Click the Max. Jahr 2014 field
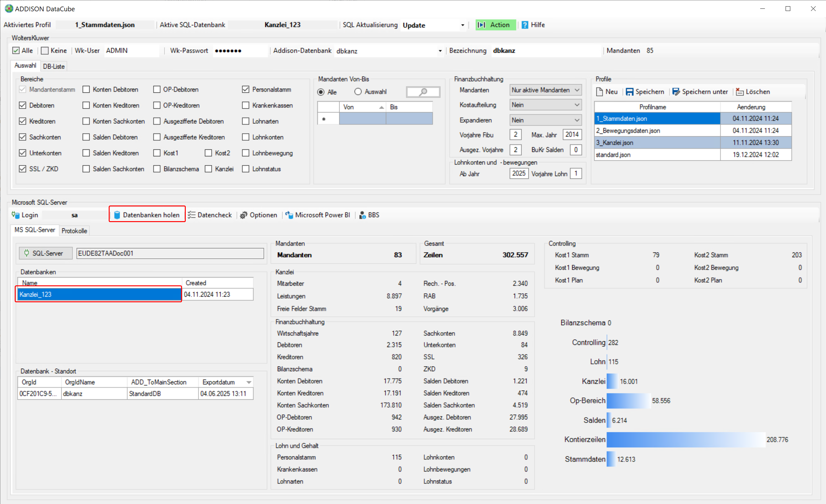Screen dimensions: 826x504 (572, 134)
